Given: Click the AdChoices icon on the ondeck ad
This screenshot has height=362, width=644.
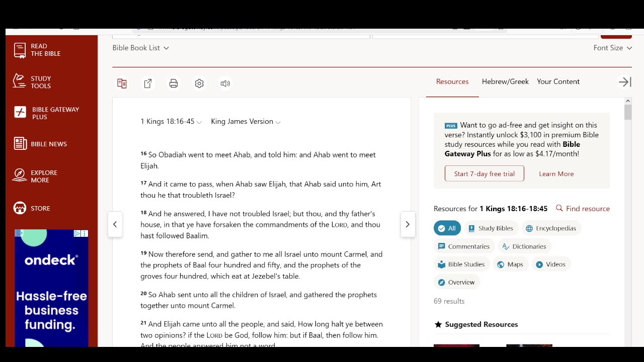Looking at the screenshot, I should tap(77, 233).
